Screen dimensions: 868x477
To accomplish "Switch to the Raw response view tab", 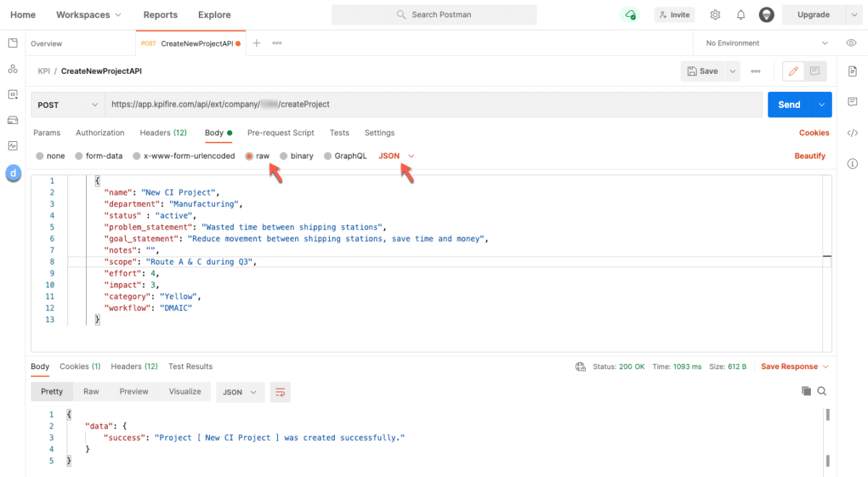I will (90, 391).
